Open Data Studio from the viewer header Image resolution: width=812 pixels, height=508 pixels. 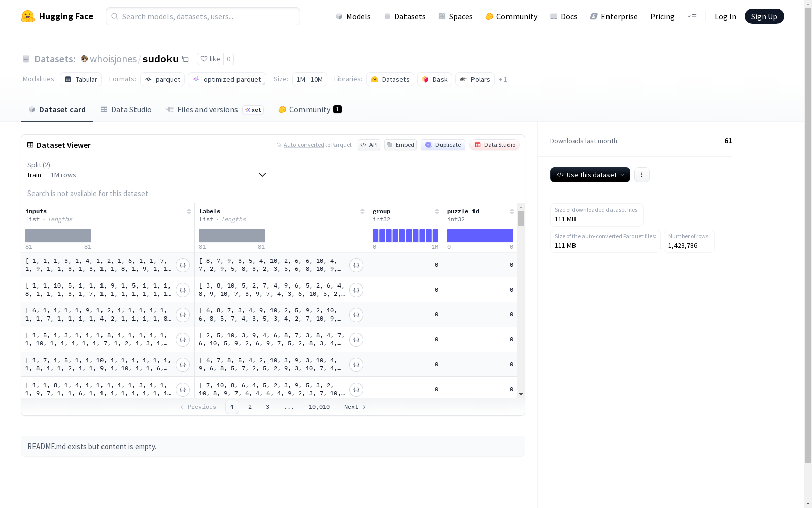click(495, 145)
